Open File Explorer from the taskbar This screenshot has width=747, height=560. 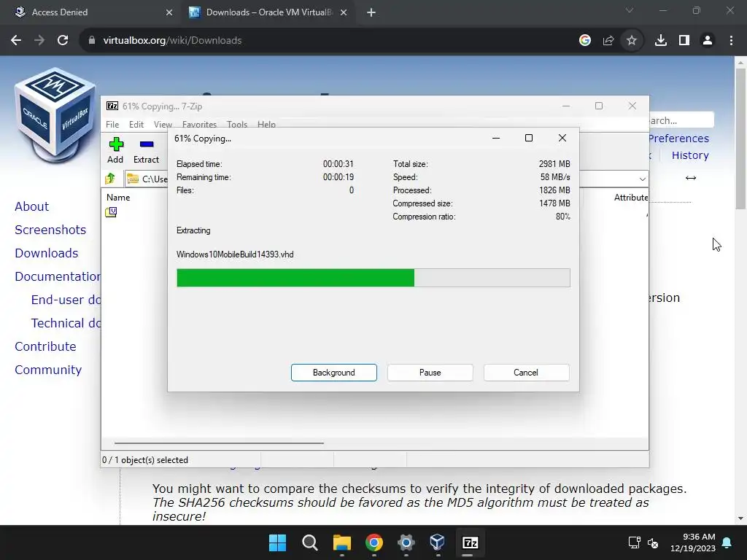(x=341, y=542)
